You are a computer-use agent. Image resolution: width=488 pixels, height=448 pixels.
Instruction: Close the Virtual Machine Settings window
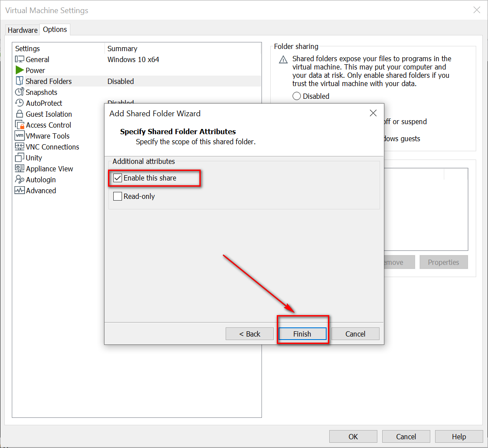coord(477,10)
